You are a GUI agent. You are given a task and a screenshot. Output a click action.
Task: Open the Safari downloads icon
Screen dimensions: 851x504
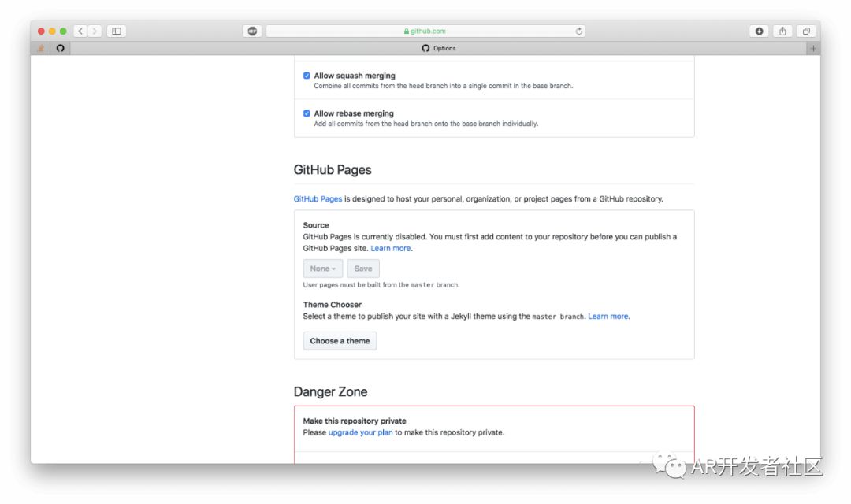tap(760, 31)
